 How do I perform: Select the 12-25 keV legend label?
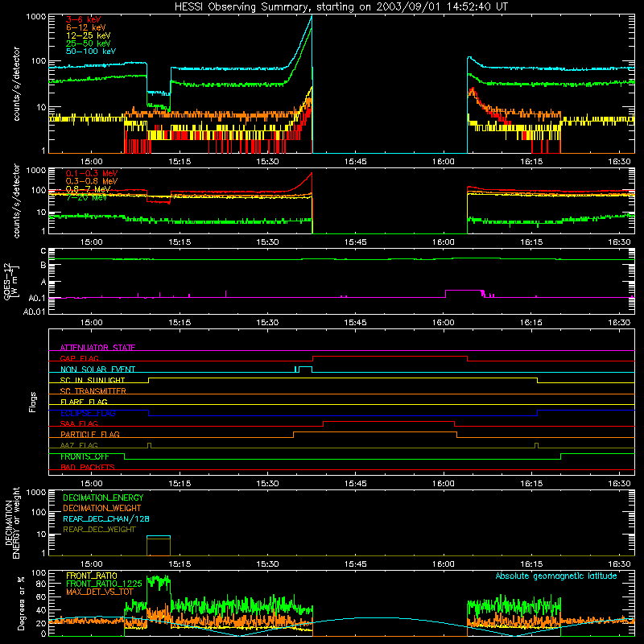pos(88,35)
